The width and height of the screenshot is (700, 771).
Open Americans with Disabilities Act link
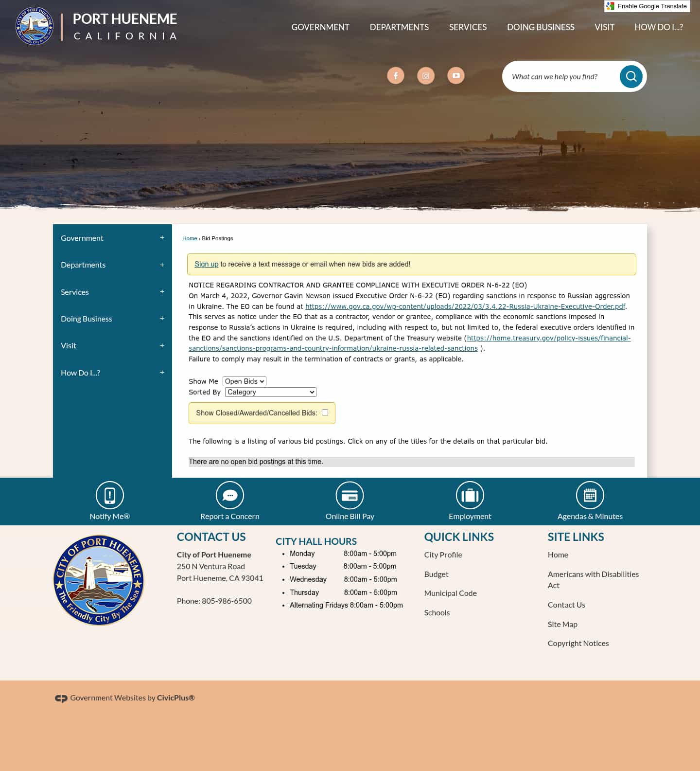click(593, 580)
